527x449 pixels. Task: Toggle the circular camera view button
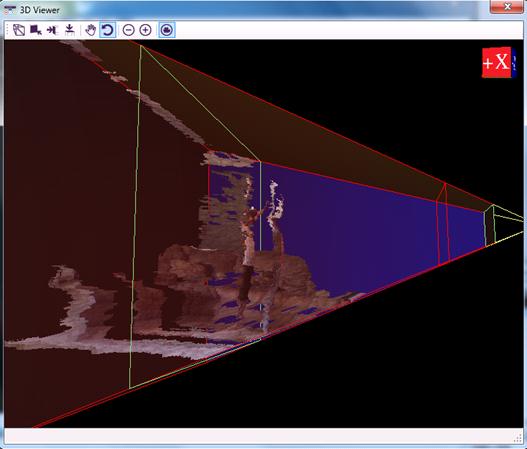167,30
